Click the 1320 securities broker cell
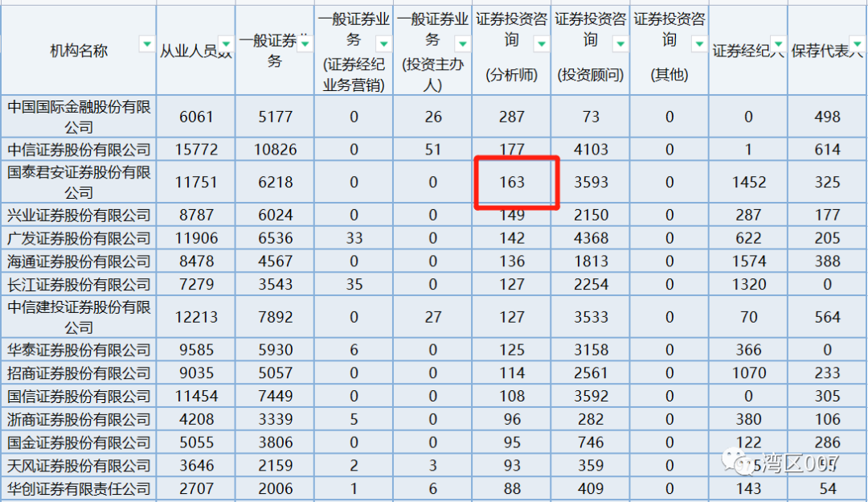The width and height of the screenshot is (868, 502). (x=748, y=284)
